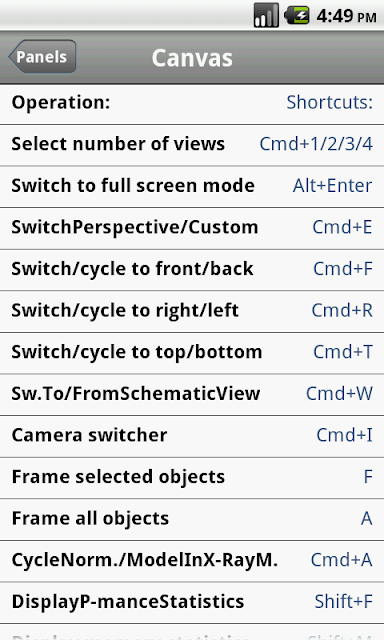Open the CycleNorm./ModelInX-RayM. item
The width and height of the screenshot is (384, 640).
coord(192,561)
